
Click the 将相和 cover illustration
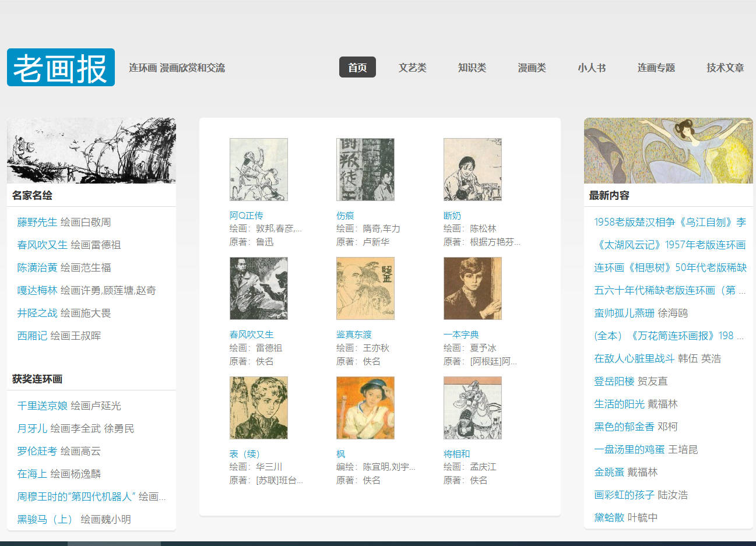click(x=472, y=408)
